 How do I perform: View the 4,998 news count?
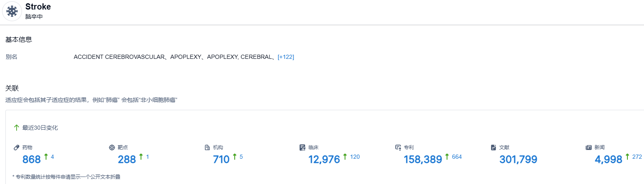[608, 160]
